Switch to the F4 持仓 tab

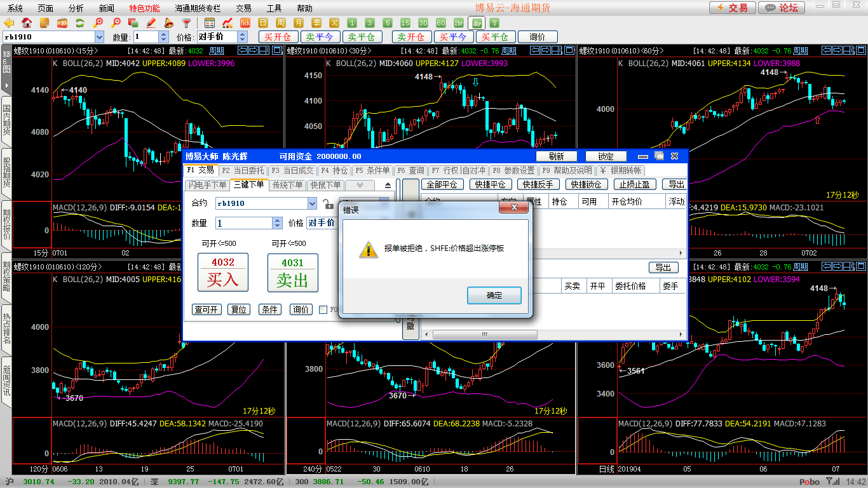point(334,170)
